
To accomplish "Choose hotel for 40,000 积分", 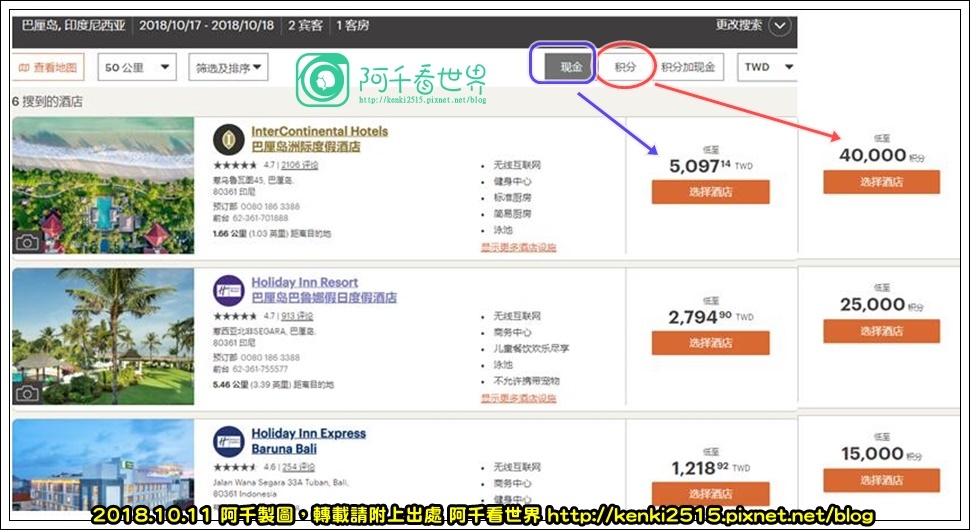I will point(881,182).
